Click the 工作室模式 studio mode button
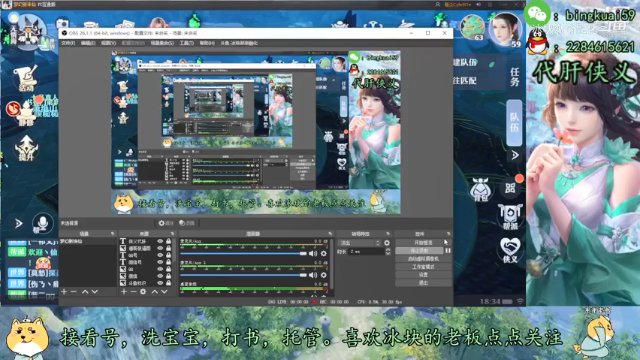This screenshot has width=640, height=360. coord(423,267)
